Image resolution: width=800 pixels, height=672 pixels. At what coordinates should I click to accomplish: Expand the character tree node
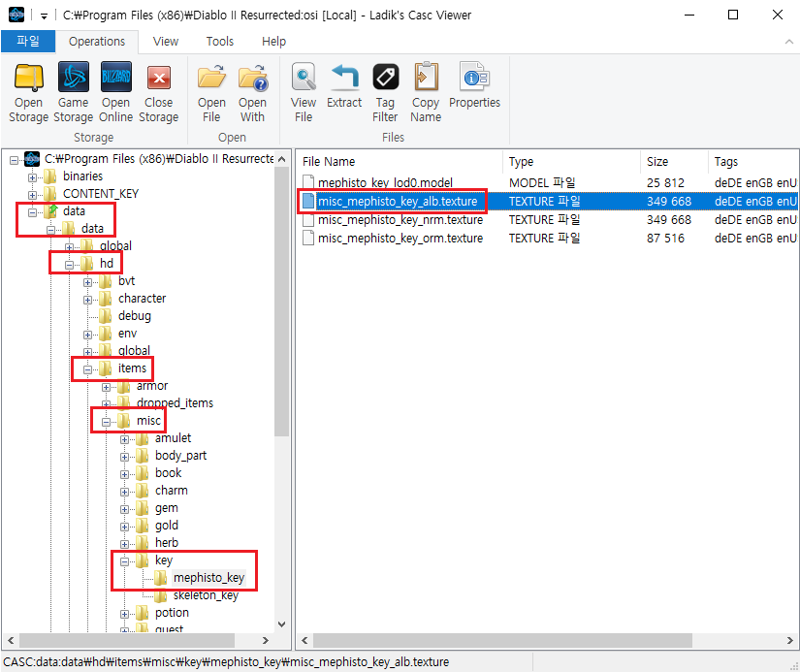pyautogui.click(x=87, y=300)
